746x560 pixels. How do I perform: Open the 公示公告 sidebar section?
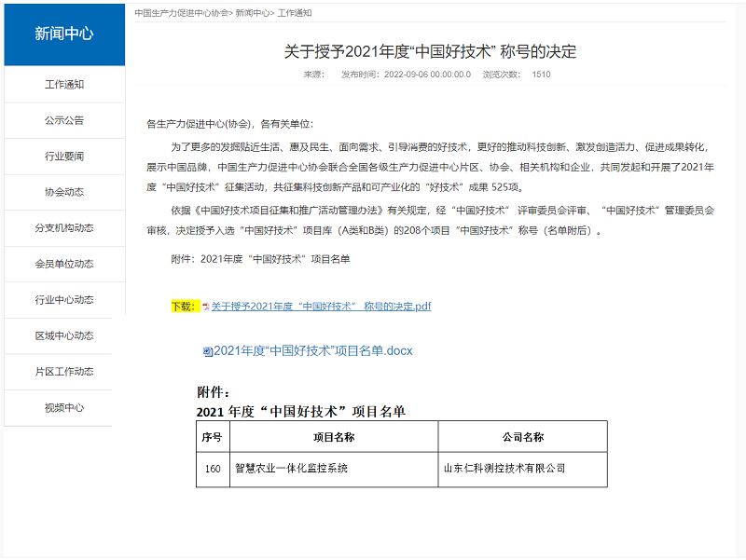(64, 120)
